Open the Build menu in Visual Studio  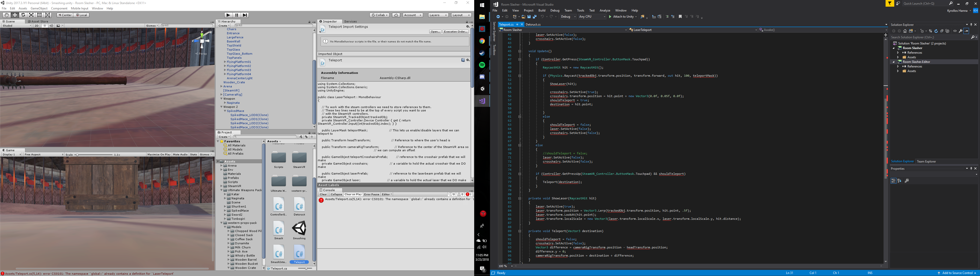click(x=542, y=11)
